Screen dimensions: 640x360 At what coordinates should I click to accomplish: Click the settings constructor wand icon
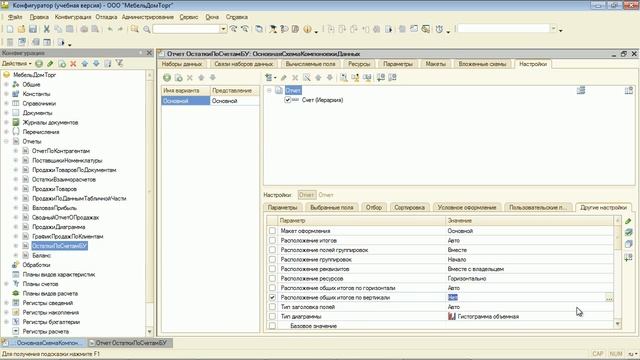point(307,77)
